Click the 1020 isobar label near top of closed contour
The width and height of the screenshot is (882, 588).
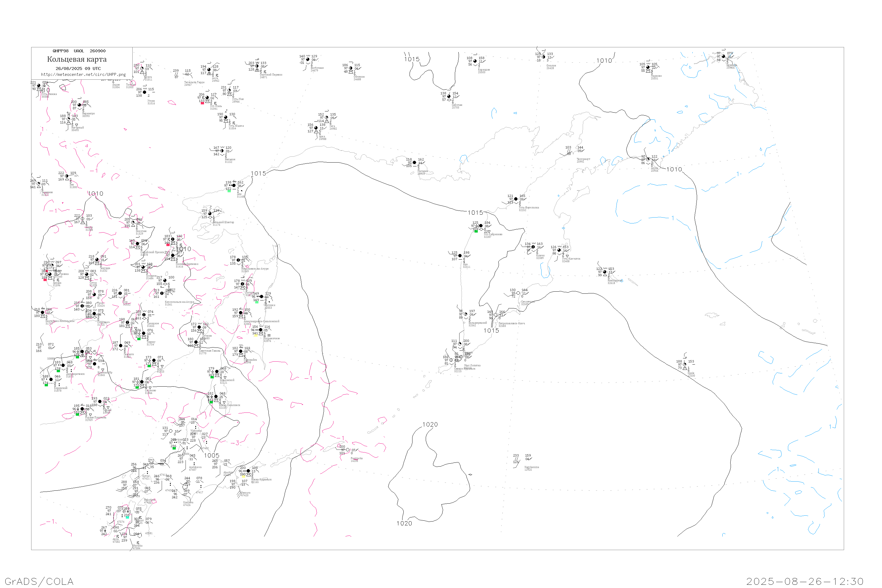click(430, 425)
